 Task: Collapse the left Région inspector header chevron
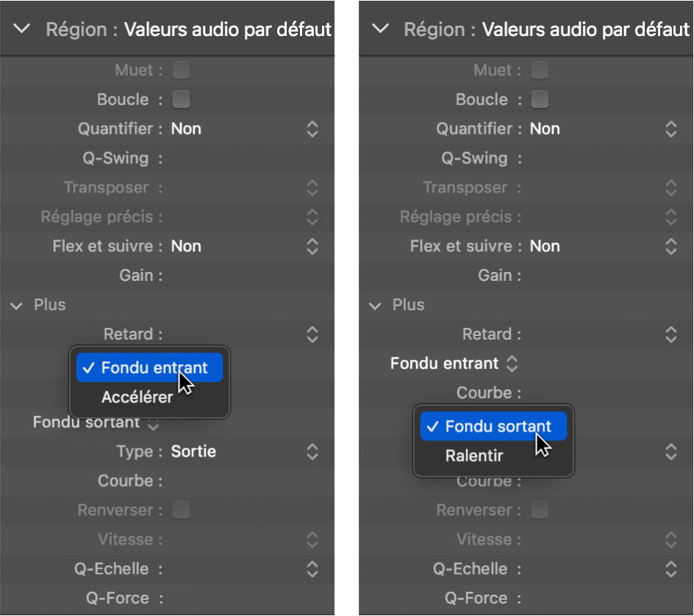click(x=23, y=29)
